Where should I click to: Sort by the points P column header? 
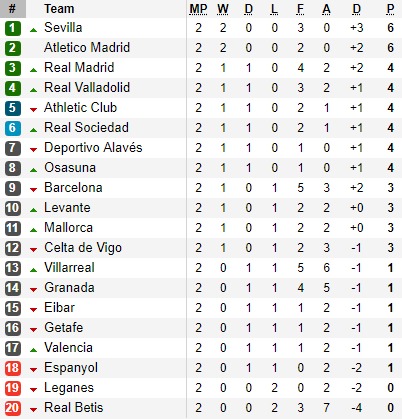[390, 9]
